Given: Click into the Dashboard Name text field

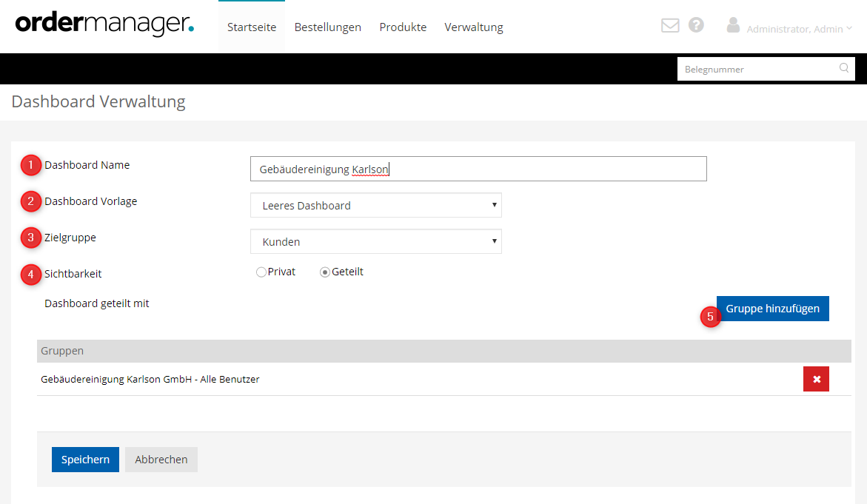Looking at the screenshot, I should pyautogui.click(x=478, y=169).
